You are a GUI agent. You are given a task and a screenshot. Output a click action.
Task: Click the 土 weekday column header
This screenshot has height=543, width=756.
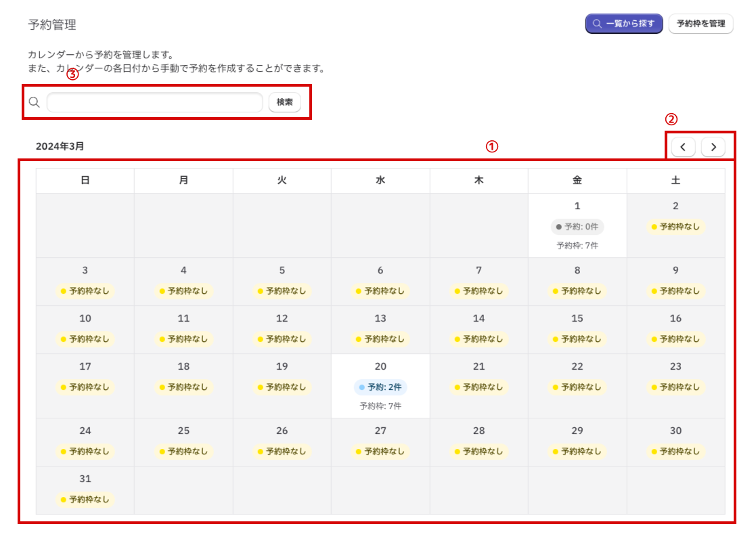pos(675,180)
